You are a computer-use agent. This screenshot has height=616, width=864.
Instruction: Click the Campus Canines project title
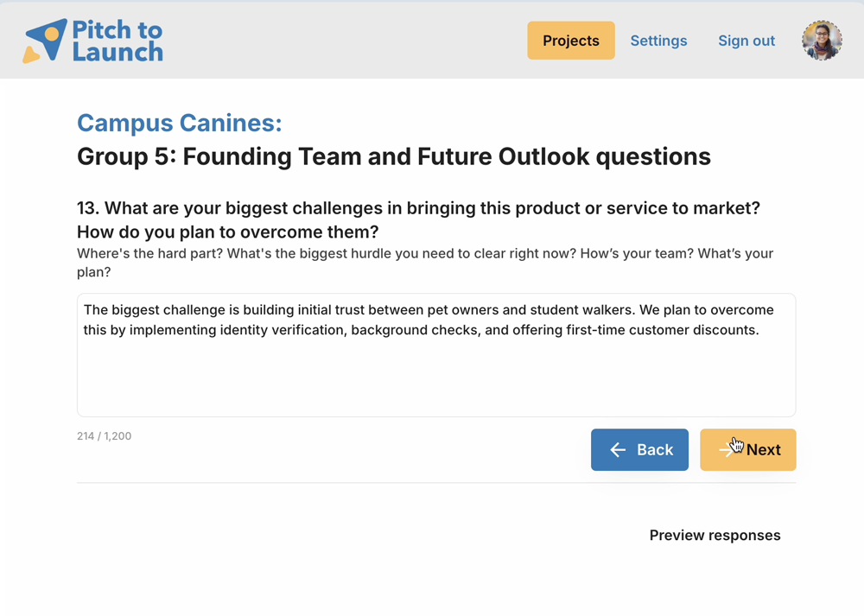(x=179, y=124)
